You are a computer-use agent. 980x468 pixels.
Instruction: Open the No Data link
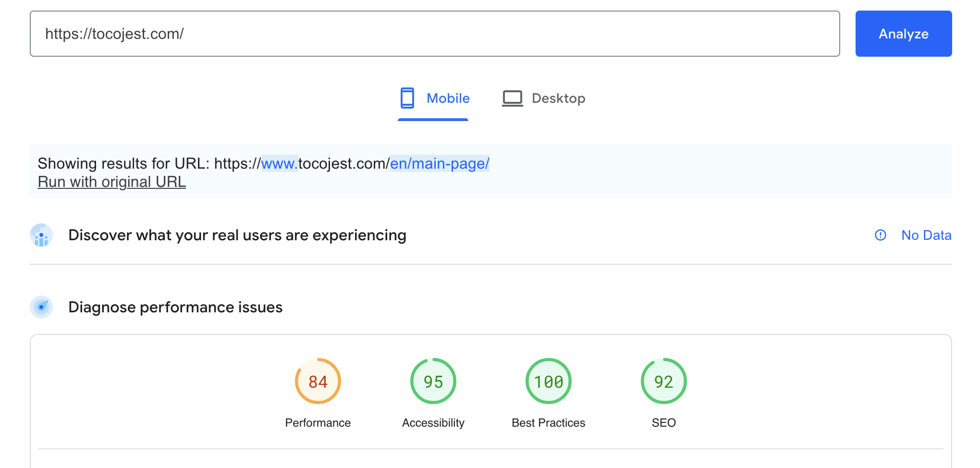[926, 235]
